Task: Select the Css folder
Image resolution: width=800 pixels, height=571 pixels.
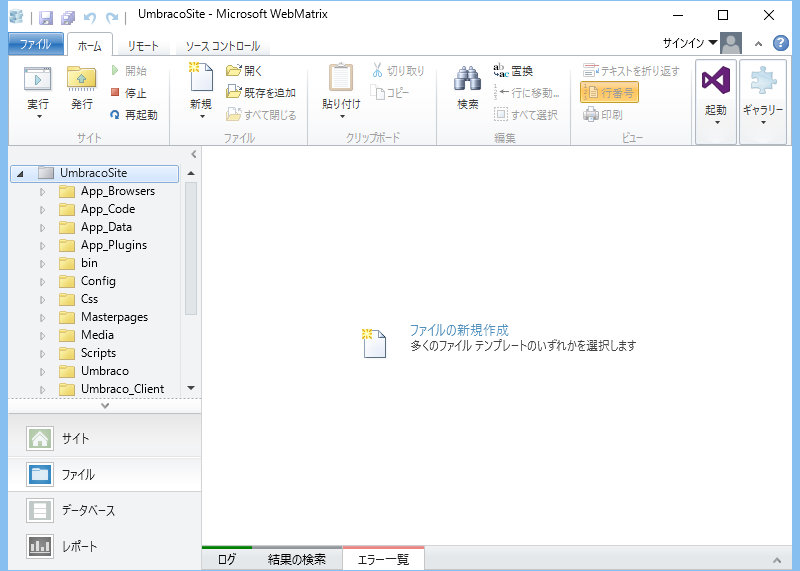Action: [x=89, y=299]
